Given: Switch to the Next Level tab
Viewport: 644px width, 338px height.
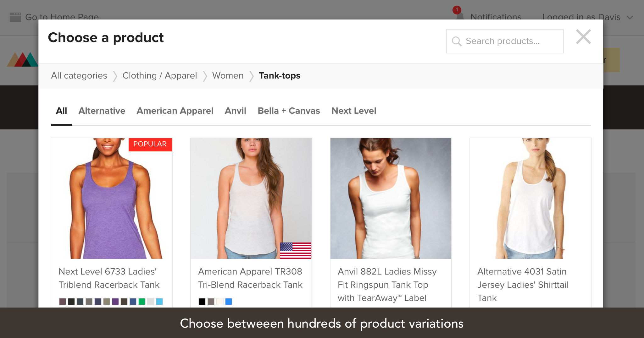Looking at the screenshot, I should coord(354,111).
